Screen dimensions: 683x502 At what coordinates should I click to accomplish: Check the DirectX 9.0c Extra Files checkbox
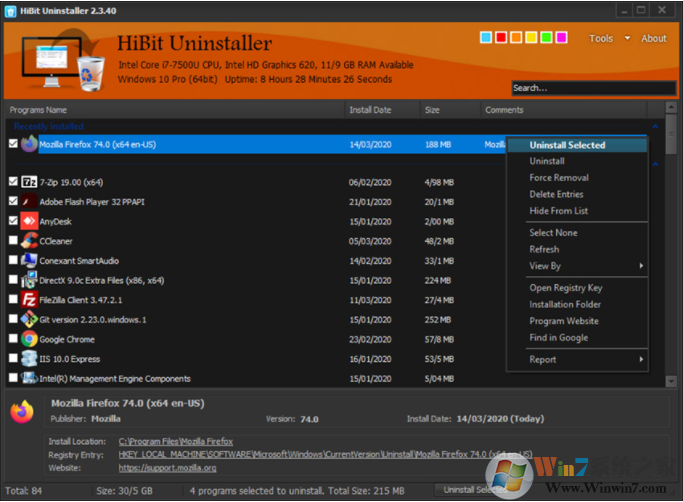pos(13,279)
